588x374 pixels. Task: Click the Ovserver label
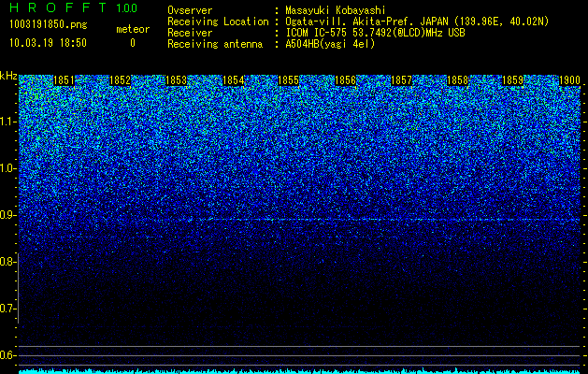coord(190,10)
